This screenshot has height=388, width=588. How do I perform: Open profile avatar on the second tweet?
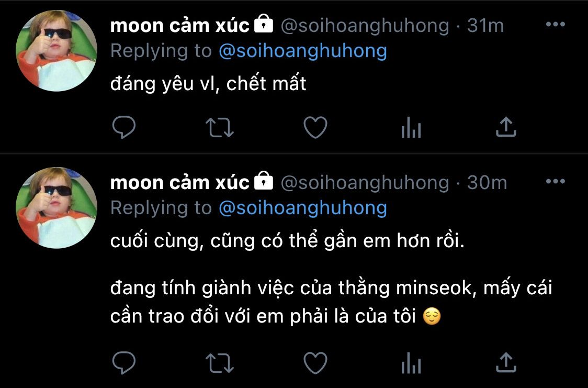click(x=56, y=208)
